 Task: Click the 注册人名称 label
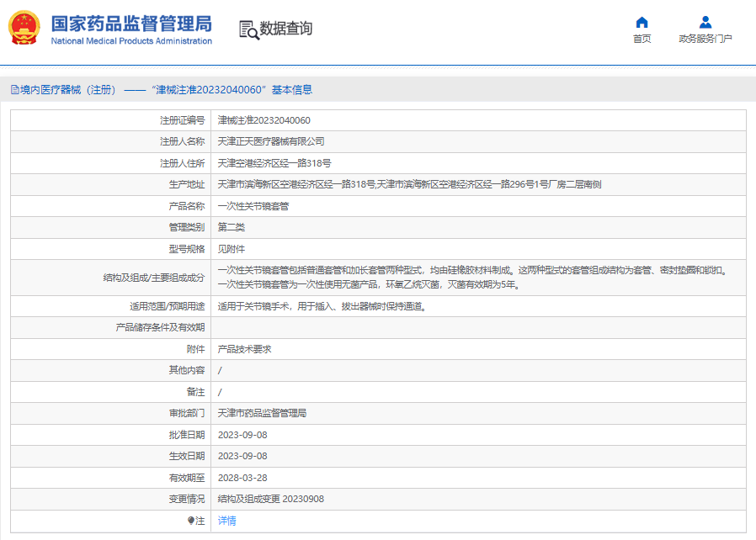click(182, 141)
